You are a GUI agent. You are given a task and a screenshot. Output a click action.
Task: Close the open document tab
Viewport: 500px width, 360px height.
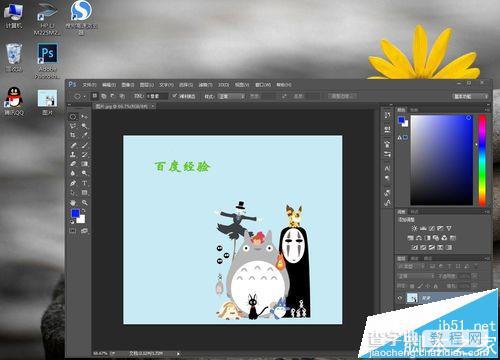(153, 106)
